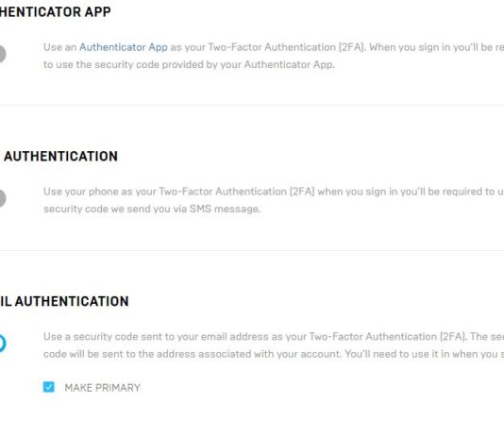
Task: Select the SMS Authentication section heading
Action: 60,157
